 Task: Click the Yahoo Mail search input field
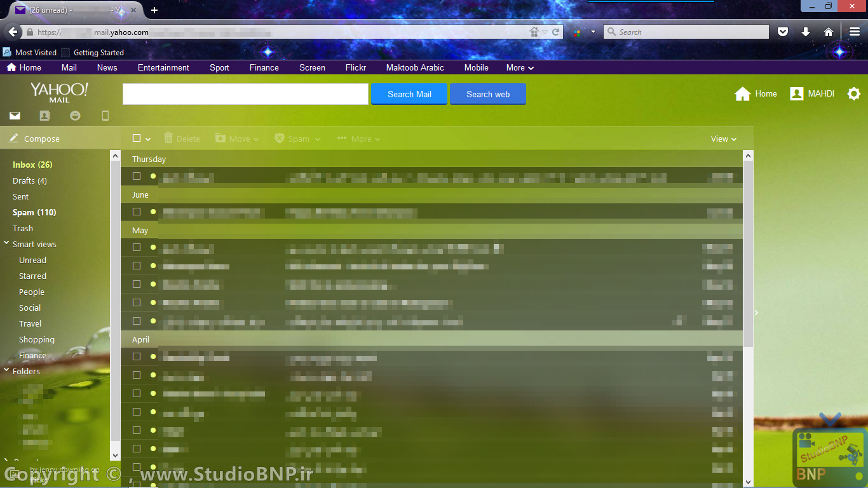point(245,94)
